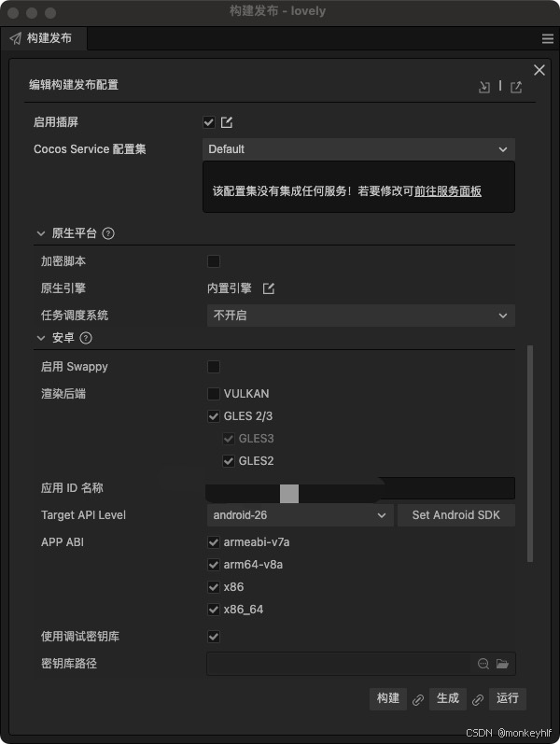The width and height of the screenshot is (560, 744).
Task: Toggle the x86 ABI checkbox
Action: pos(214,587)
